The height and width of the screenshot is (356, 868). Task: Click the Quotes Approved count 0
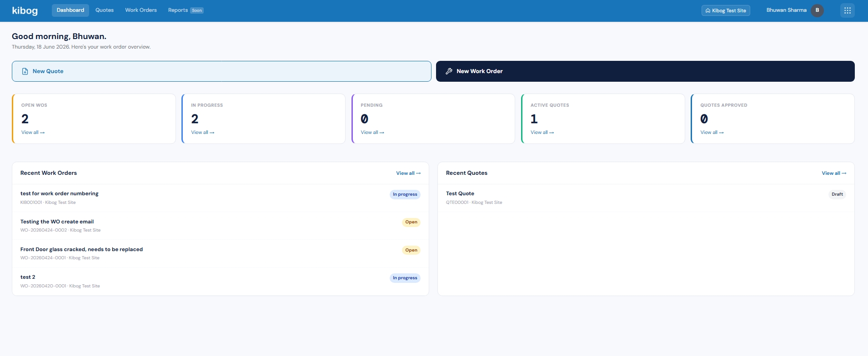tap(704, 119)
